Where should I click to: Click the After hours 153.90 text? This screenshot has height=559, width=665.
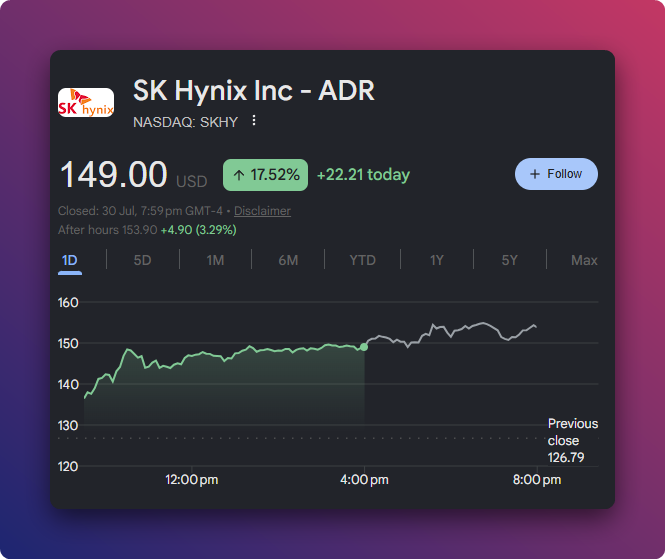(107, 230)
